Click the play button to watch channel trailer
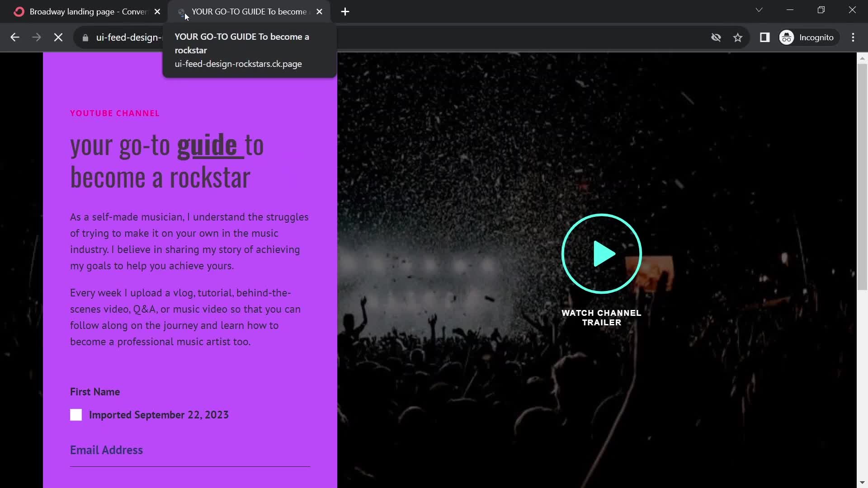This screenshot has height=488, width=868. coord(602,253)
